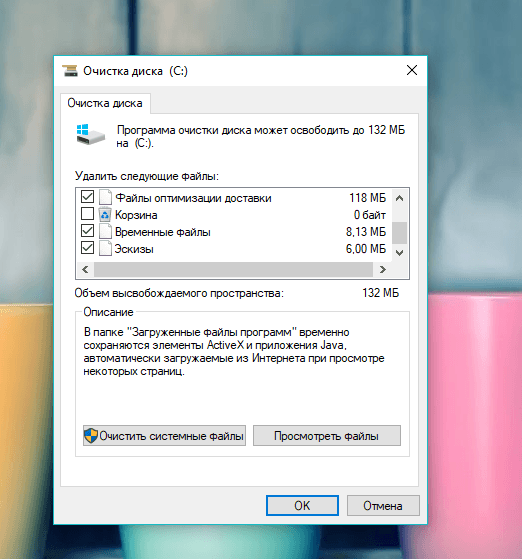Open Просмотреть файлы button

[x=327, y=436]
